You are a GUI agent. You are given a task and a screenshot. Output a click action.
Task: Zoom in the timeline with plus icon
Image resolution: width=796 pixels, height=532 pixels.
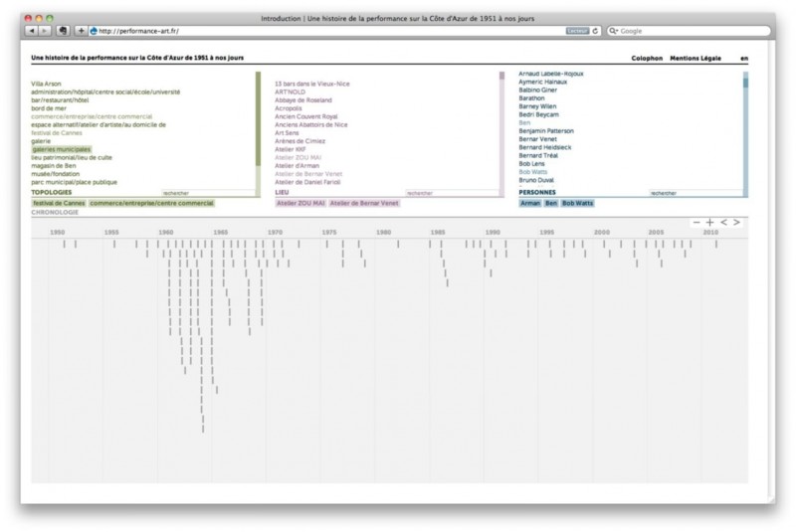click(709, 221)
